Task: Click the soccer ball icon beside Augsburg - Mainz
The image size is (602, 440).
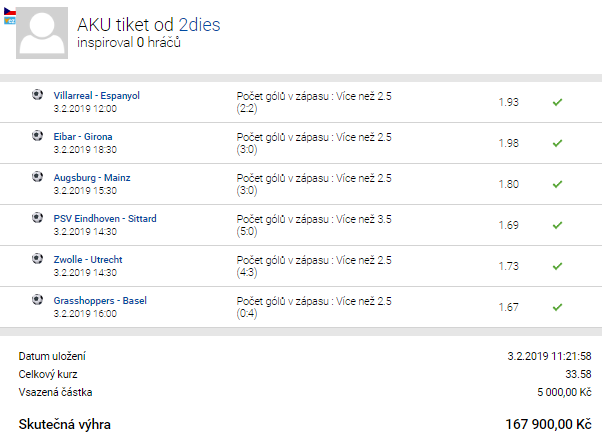Action: coord(37,177)
